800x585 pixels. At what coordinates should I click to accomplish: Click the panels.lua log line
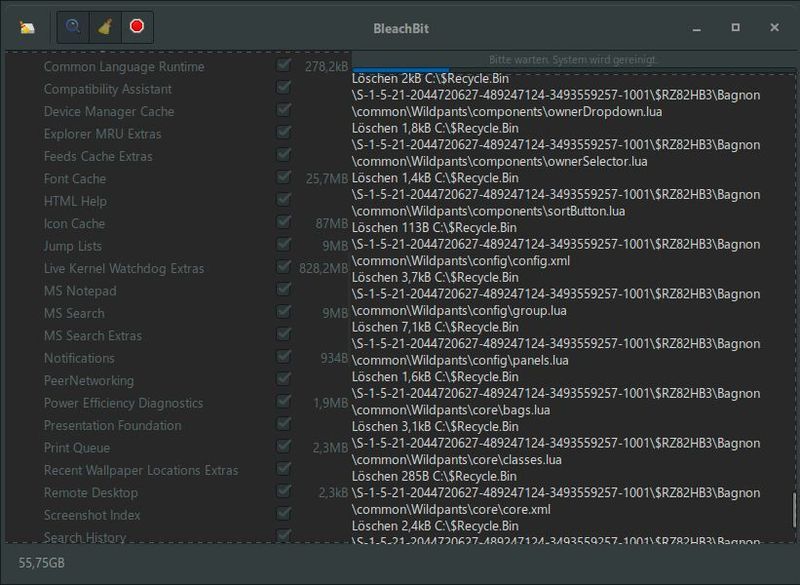pyautogui.click(x=460, y=361)
